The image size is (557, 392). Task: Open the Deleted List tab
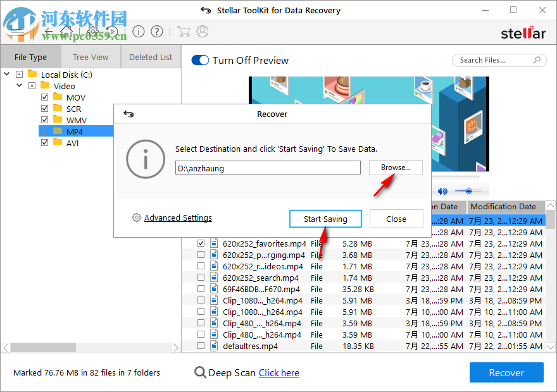pos(150,56)
